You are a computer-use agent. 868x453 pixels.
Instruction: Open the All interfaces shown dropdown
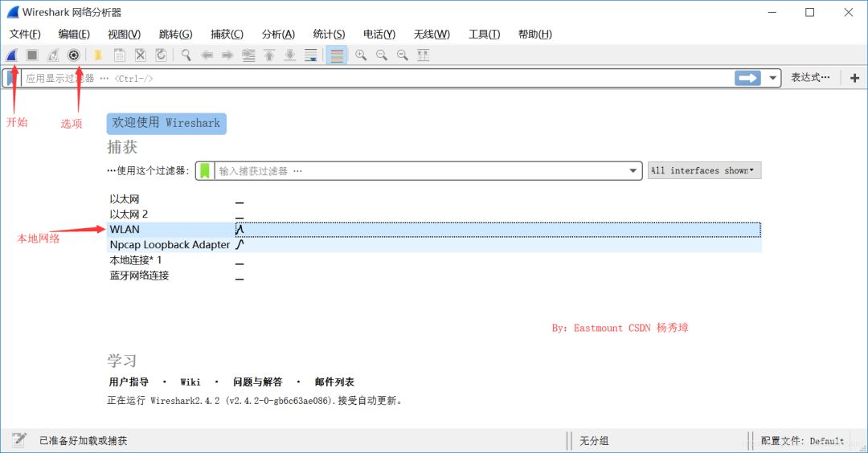click(704, 170)
